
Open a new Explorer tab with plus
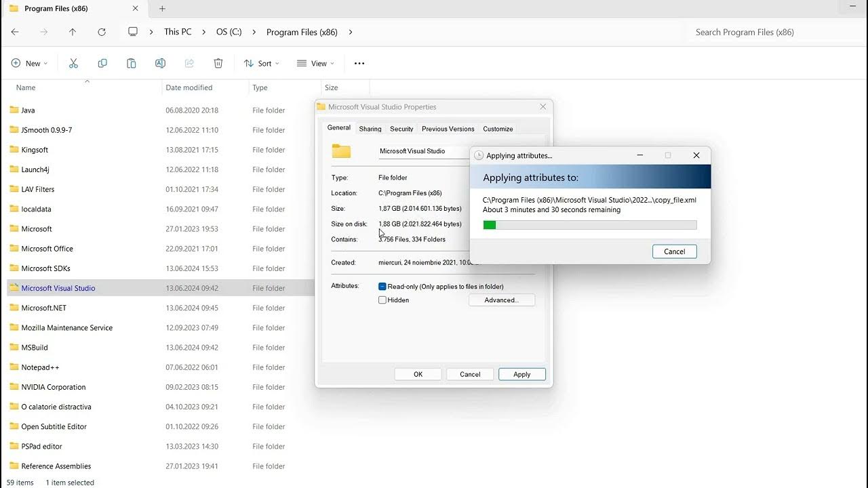162,9
